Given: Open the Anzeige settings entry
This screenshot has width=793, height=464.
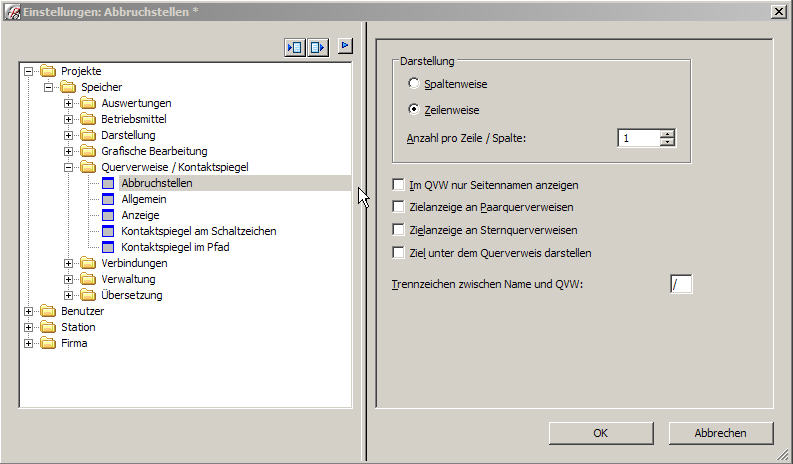Looking at the screenshot, I should (140, 215).
